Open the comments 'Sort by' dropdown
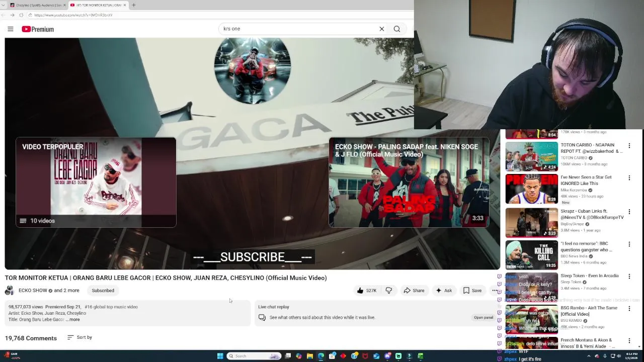This screenshot has width=644, height=362. point(79,337)
